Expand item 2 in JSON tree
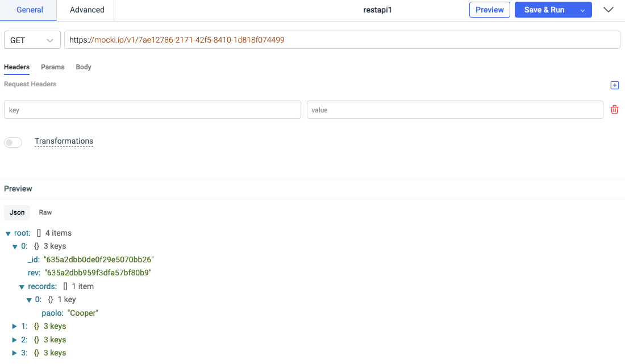 pyautogui.click(x=15, y=340)
